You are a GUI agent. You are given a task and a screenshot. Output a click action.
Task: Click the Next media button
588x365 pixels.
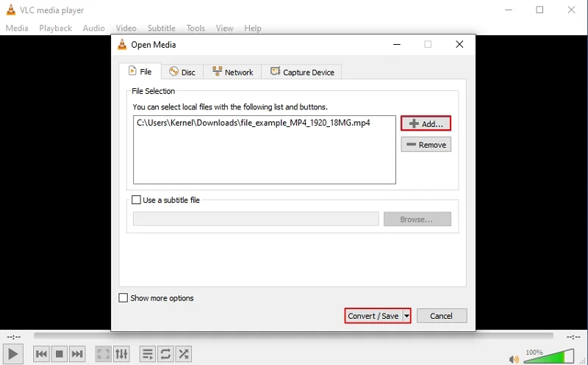(77, 354)
